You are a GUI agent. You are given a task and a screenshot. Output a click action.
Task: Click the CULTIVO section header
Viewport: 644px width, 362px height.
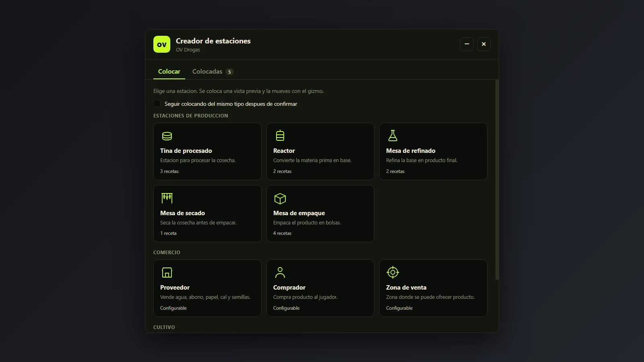coord(164,327)
